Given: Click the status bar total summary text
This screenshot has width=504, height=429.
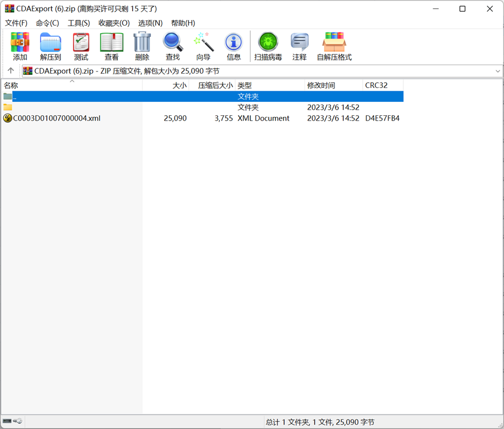Looking at the screenshot, I should (x=320, y=422).
